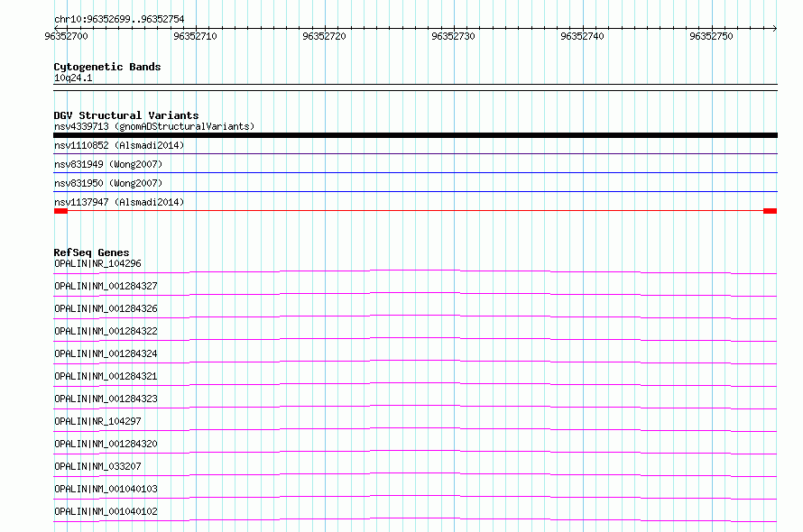Open transcript OPALIN|NM_001284324
This screenshot has width=803, height=532.
coord(106,353)
